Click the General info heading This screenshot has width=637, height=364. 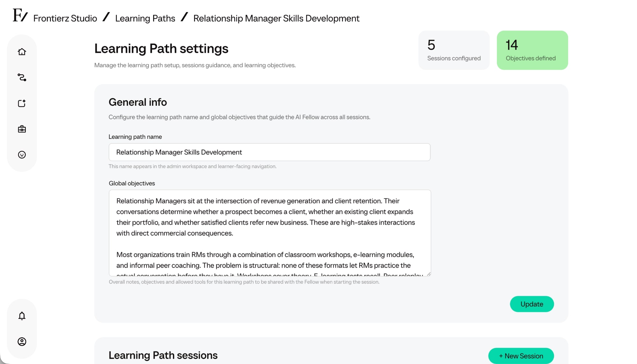pyautogui.click(x=138, y=102)
